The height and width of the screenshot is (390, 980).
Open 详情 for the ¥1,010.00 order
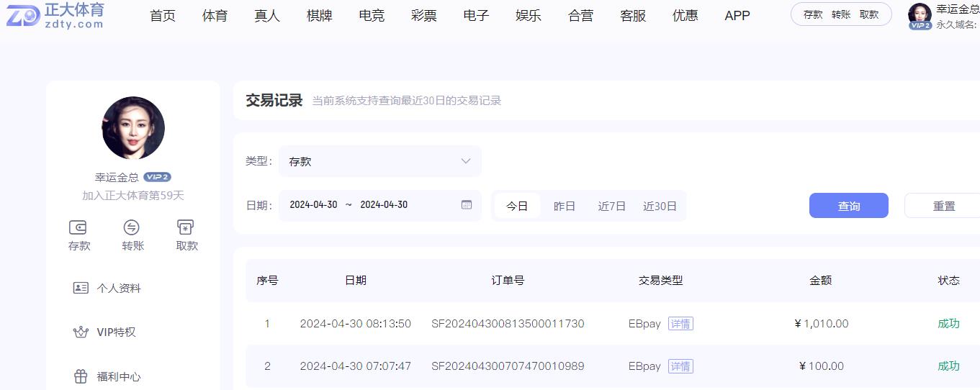680,324
